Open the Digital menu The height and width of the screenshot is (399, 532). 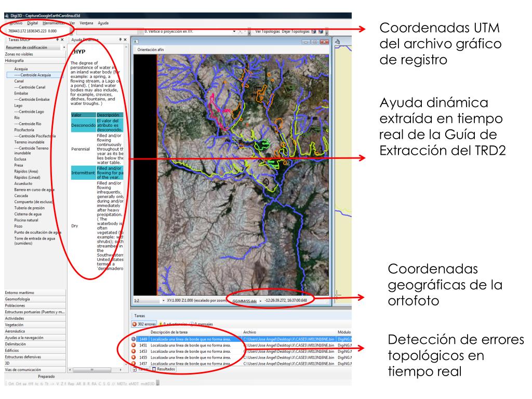coord(33,23)
